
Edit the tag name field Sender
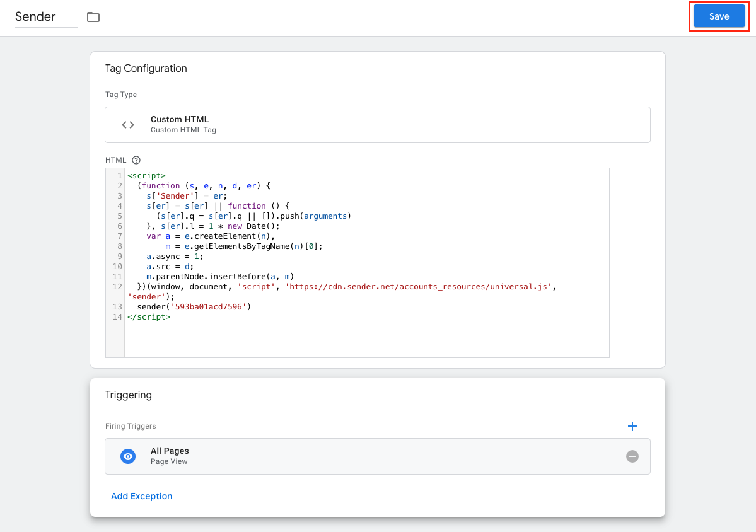pyautogui.click(x=45, y=17)
